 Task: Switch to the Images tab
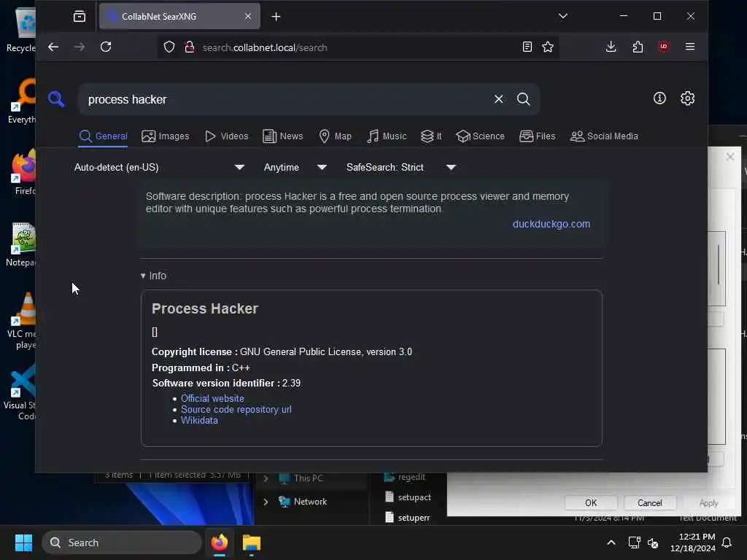click(166, 136)
